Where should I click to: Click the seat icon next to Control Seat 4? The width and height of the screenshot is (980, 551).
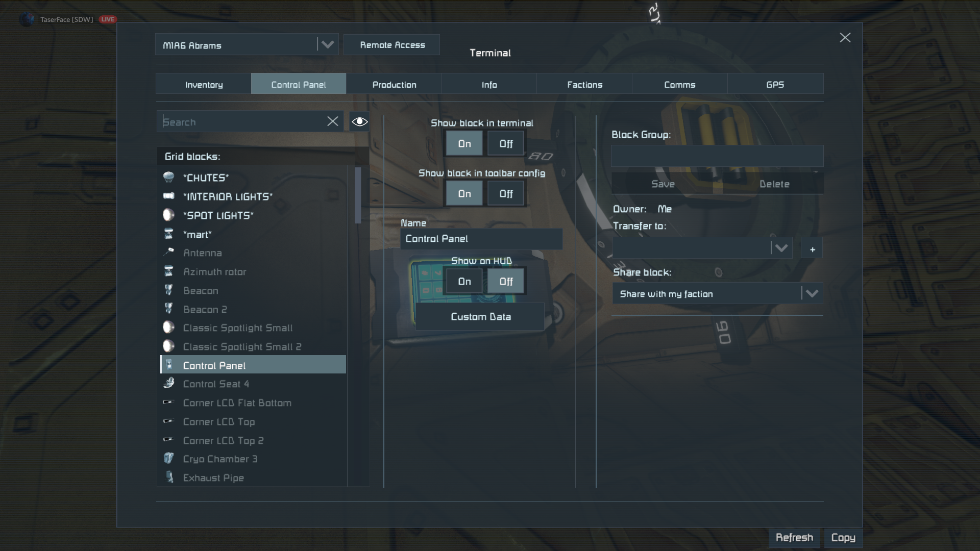coord(168,384)
